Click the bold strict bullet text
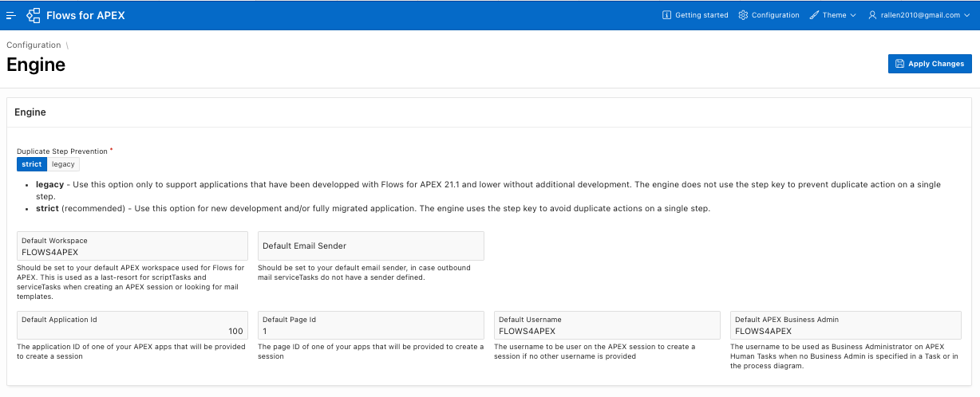Screen dimensions: 980x397 tap(47, 209)
